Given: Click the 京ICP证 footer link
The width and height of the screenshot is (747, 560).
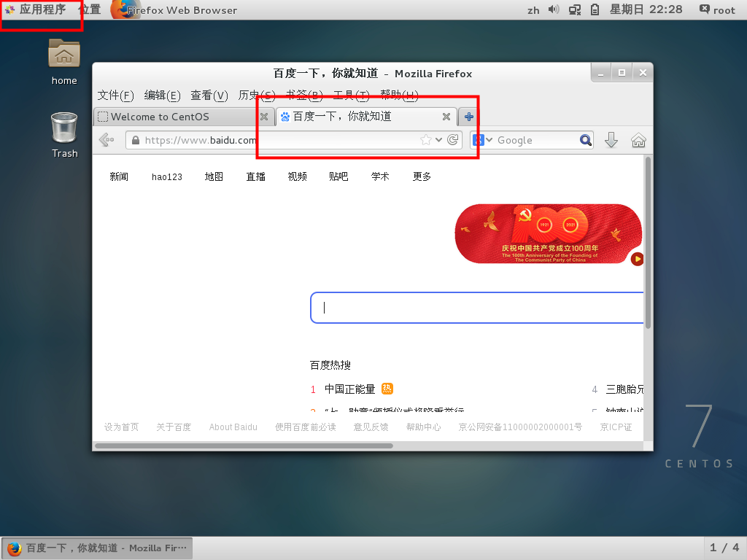Looking at the screenshot, I should [616, 427].
